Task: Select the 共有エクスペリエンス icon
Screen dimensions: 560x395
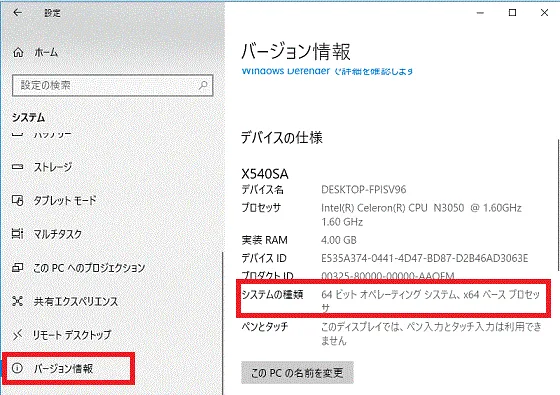Action: pyautogui.click(x=18, y=301)
